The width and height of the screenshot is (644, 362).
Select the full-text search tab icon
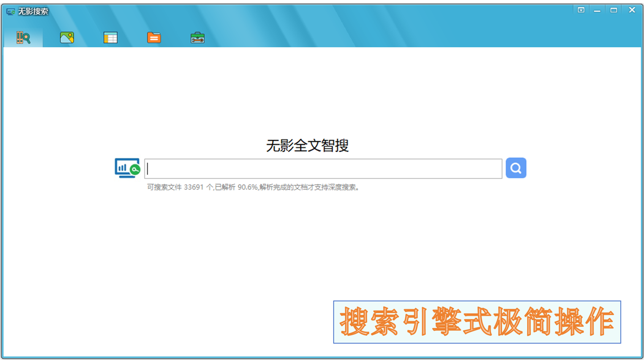point(23,37)
